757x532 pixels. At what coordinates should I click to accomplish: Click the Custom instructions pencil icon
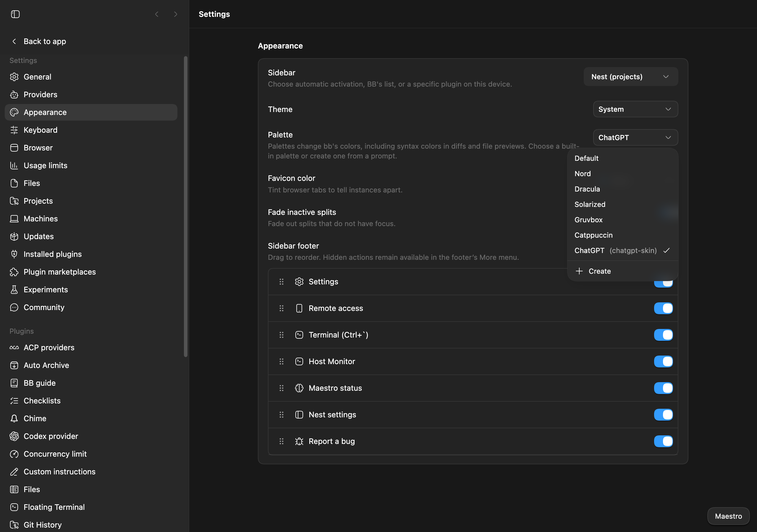(x=14, y=472)
